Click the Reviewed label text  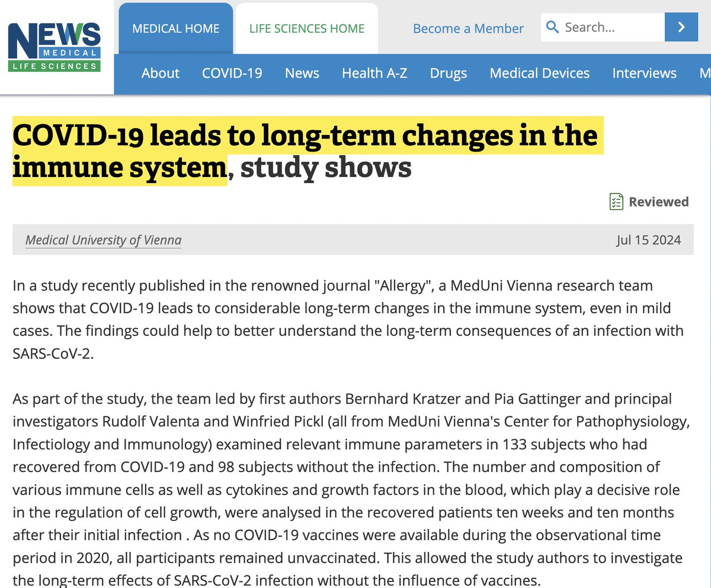[x=659, y=202]
